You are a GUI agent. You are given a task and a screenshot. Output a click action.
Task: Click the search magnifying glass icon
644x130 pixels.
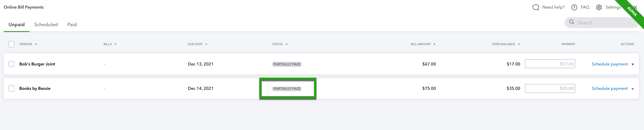[571, 22]
